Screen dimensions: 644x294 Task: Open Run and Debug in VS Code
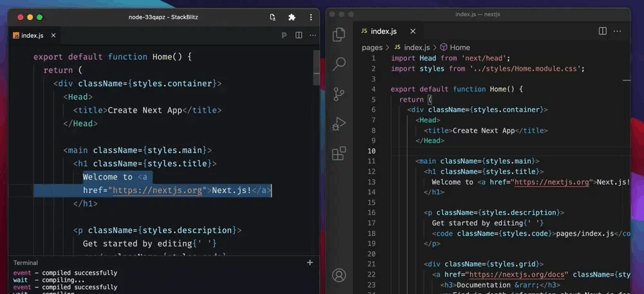[339, 124]
